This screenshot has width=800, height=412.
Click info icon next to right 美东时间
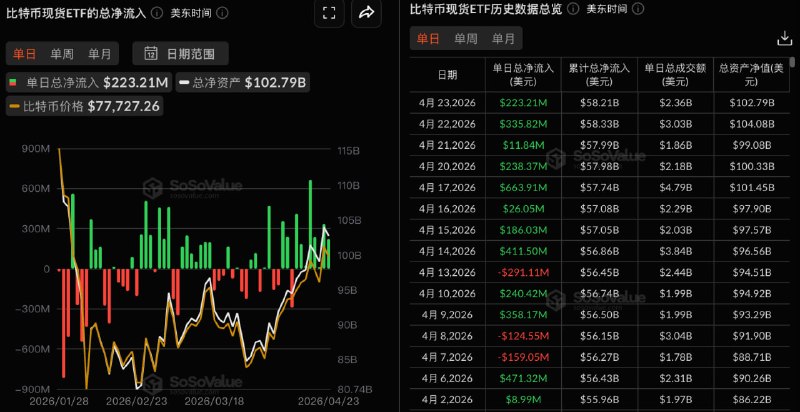click(x=638, y=9)
